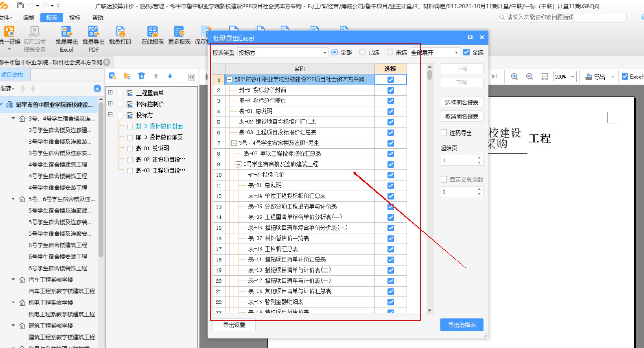Click the 新建 dropdown button
Screen dimensions: 644x348
tap(7, 89)
